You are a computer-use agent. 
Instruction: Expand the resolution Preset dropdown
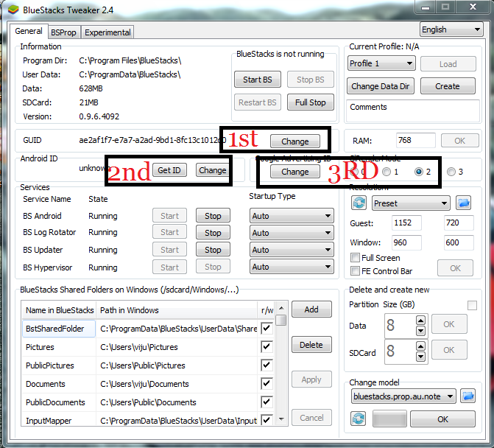[x=411, y=203]
